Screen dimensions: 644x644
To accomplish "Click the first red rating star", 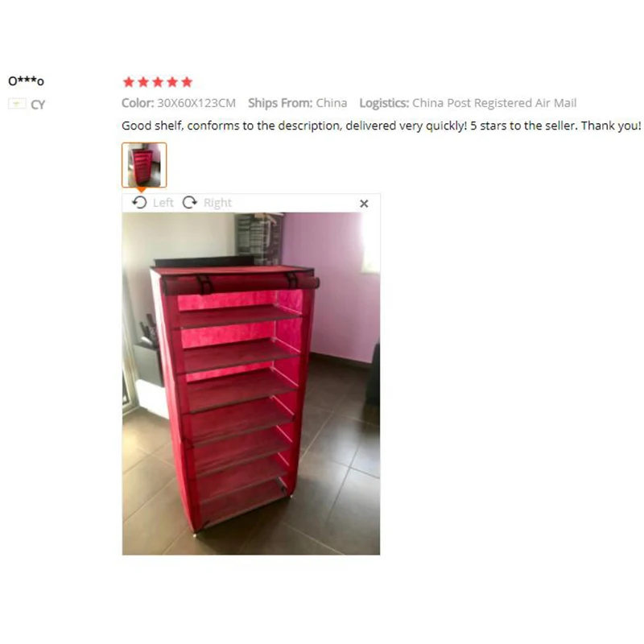I will 129,82.
